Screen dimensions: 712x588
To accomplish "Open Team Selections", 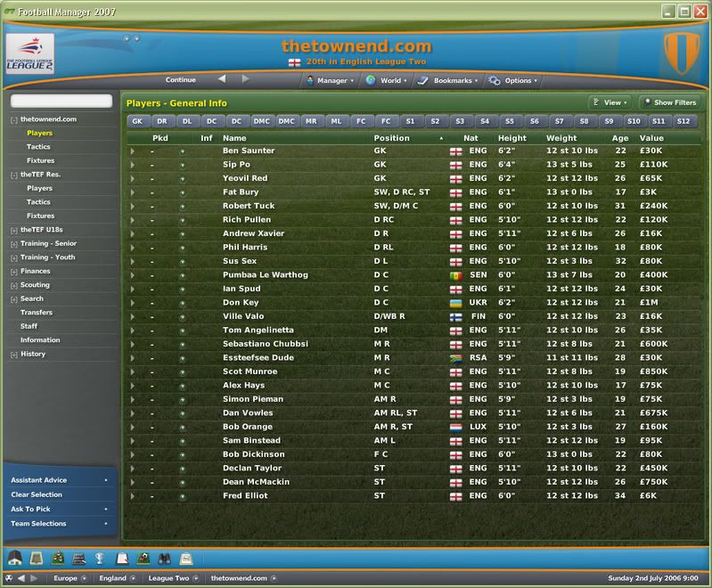I will click(x=60, y=524).
